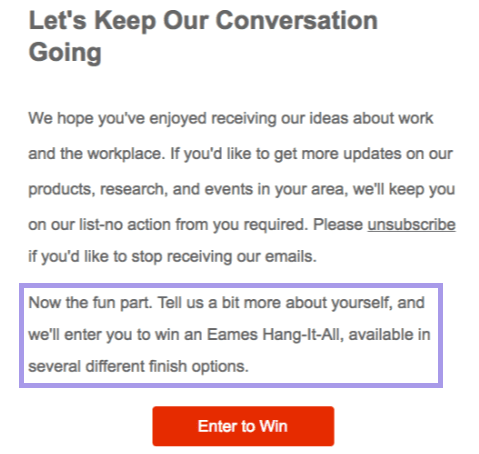This screenshot has width=479, height=454.
Task: Click the line about stop receiving our emails
Action: pyautogui.click(x=172, y=257)
